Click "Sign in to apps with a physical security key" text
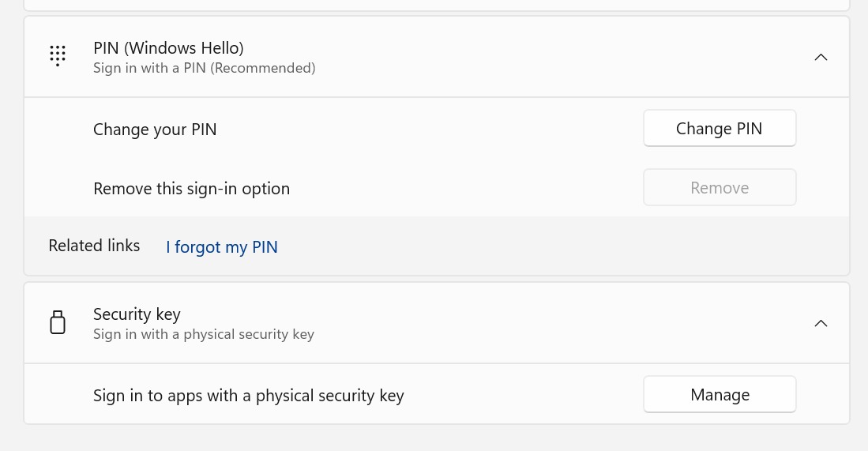868x451 pixels. tap(248, 396)
